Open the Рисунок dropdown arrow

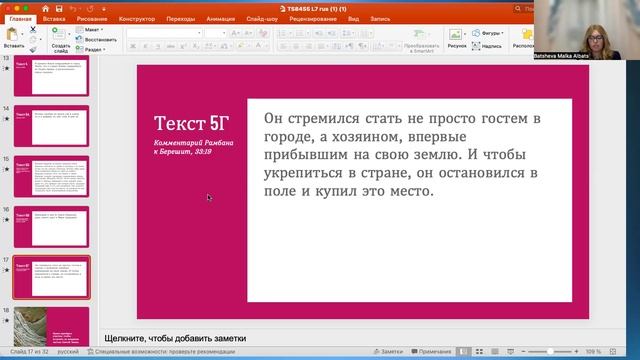coord(465,34)
